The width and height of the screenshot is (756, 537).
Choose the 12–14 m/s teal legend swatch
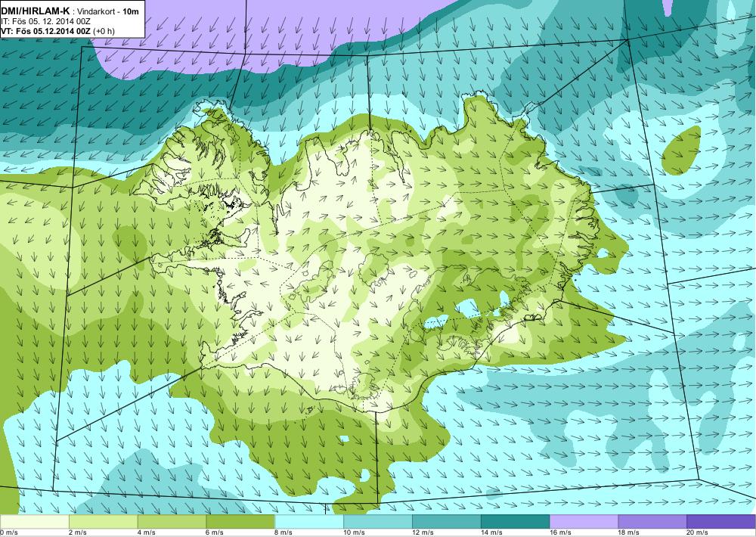pos(447,522)
